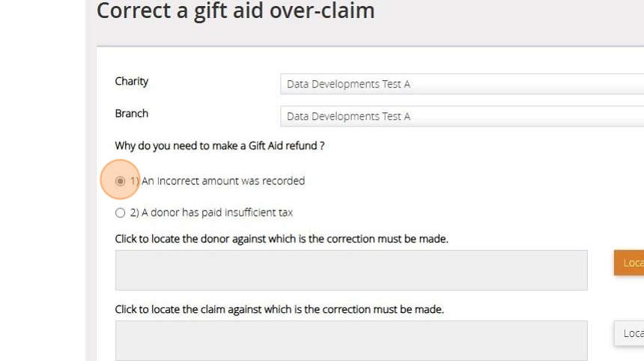
Task: Click the 'Why do you need' question text
Action: click(x=219, y=146)
